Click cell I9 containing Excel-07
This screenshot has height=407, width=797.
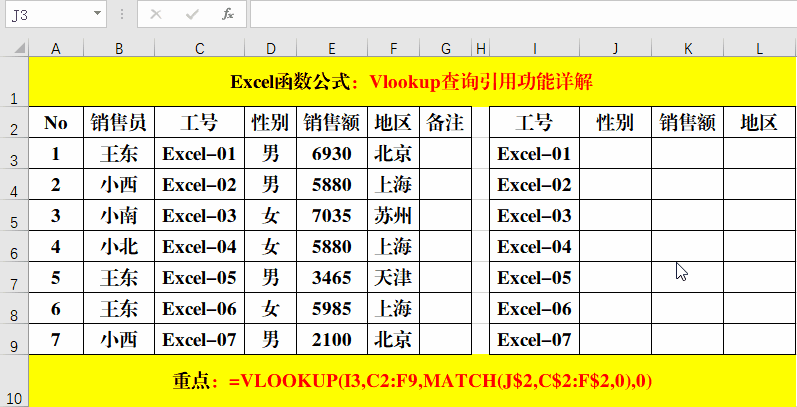click(534, 339)
